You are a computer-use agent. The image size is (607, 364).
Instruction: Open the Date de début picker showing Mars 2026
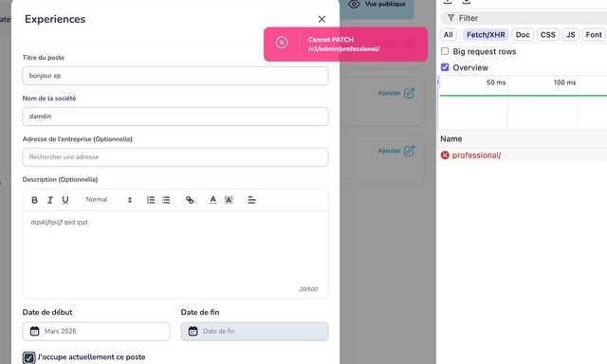pyautogui.click(x=96, y=331)
